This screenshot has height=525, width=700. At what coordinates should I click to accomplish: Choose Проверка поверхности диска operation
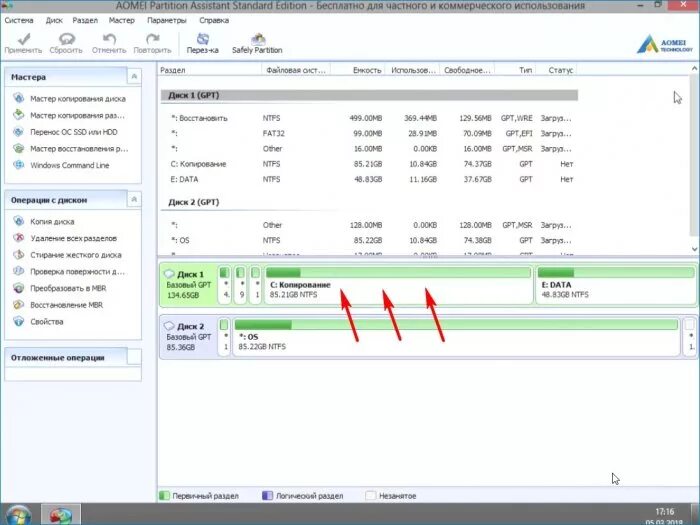coord(77,271)
